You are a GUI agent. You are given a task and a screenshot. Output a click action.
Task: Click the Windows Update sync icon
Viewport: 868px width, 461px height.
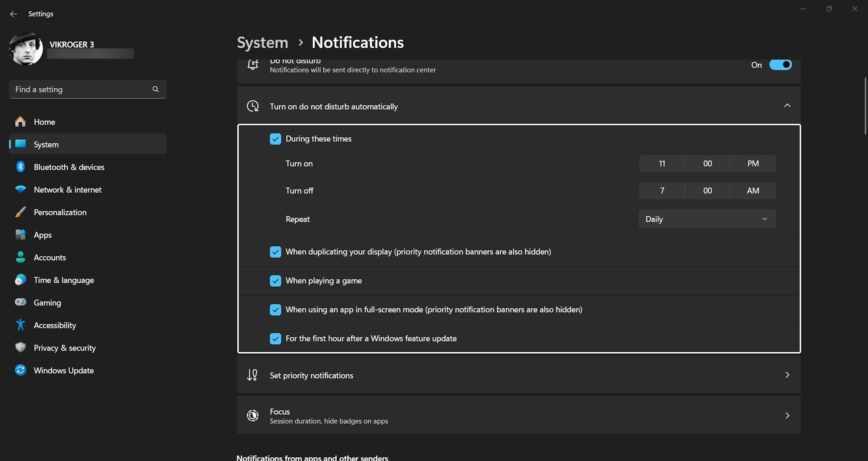[21, 370]
